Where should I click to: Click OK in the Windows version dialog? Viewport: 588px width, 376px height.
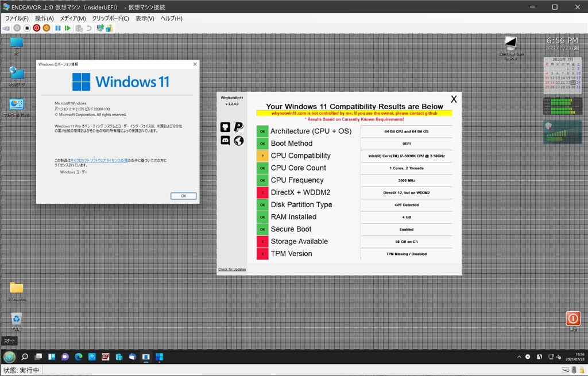183,196
